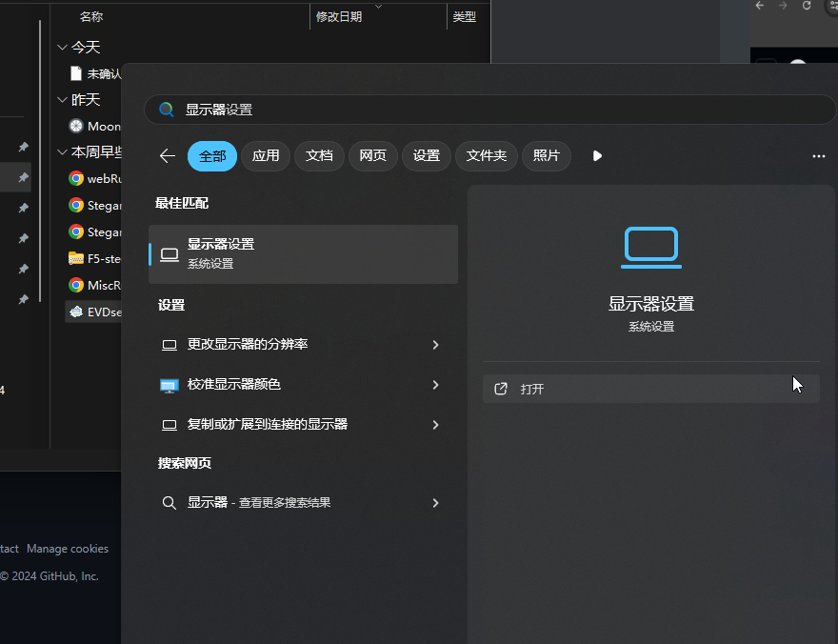
Task: Click browser back arrow in background window
Action: pos(760,6)
